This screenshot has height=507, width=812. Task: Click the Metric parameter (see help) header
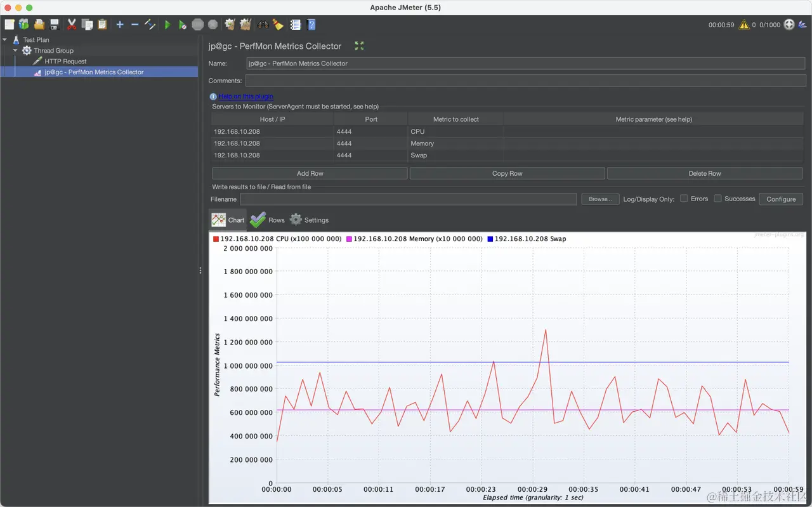pos(654,119)
